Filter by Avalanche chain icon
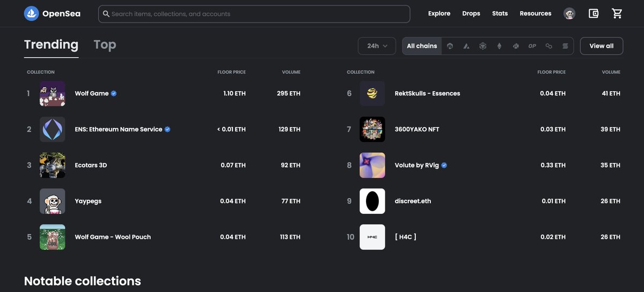 pyautogui.click(x=466, y=46)
